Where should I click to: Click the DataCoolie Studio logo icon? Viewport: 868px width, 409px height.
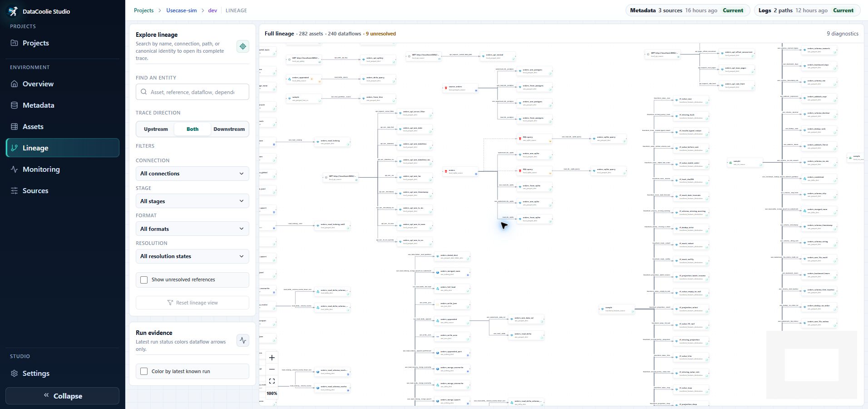click(13, 11)
